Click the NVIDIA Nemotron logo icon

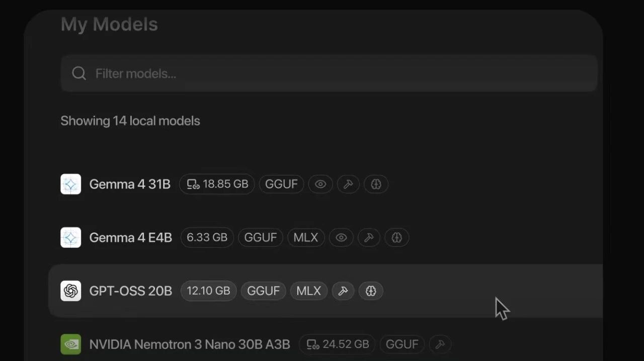point(71,344)
